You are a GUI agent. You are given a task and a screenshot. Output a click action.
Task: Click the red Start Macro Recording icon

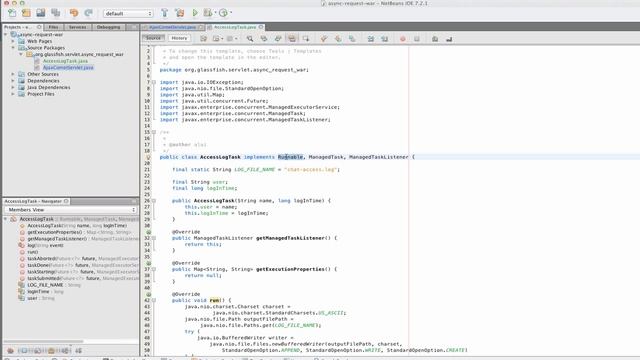[403, 39]
